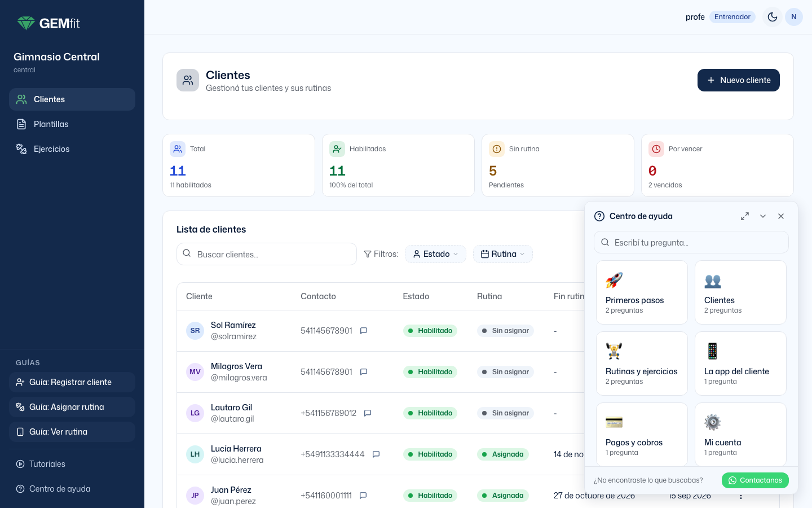812x508 pixels.
Task: Open more options for Juan Pérez's row
Action: 741,496
